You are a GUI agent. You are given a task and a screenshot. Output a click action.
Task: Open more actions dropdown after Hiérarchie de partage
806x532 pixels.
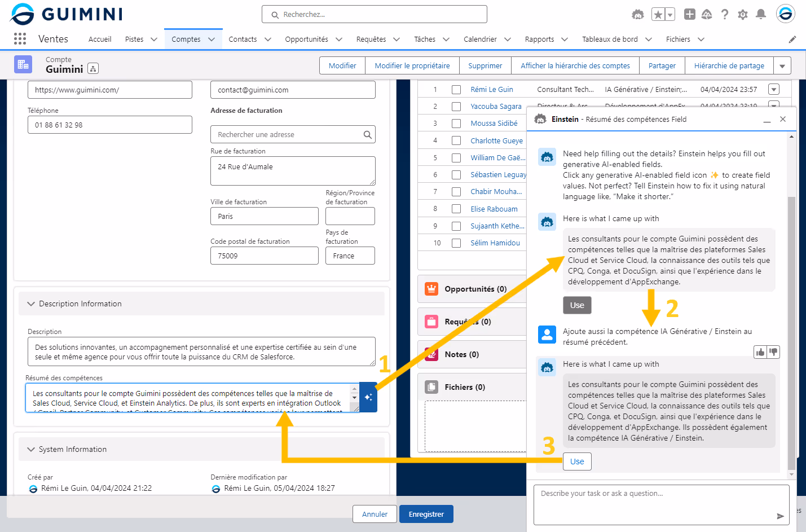point(782,66)
